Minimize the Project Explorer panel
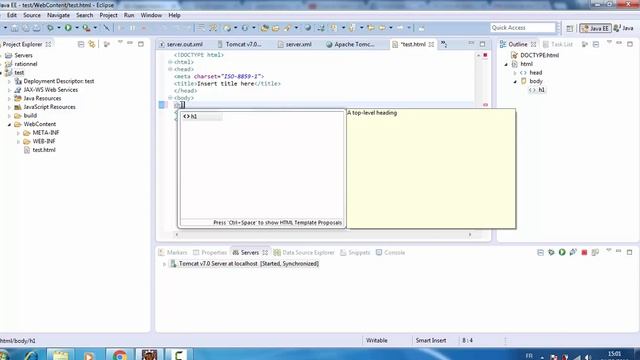 pyautogui.click(x=130, y=43)
